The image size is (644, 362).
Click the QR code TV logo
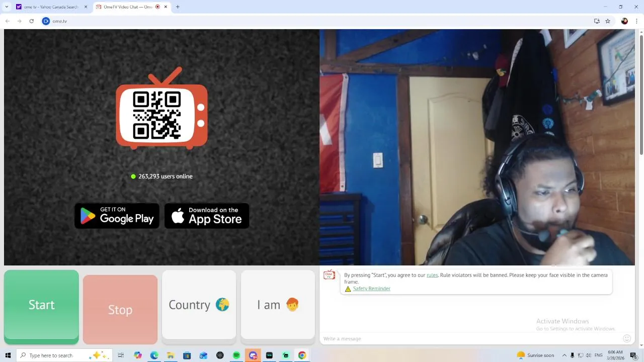click(162, 109)
